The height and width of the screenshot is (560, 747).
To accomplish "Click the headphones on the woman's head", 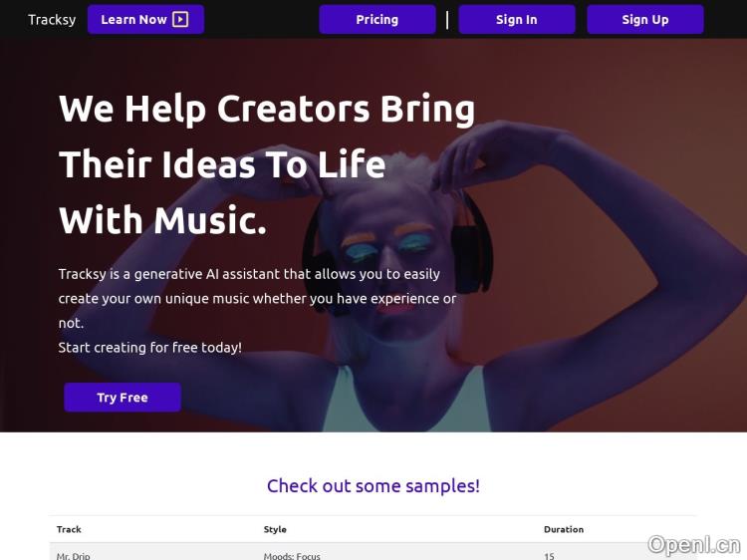I will 472,241.
